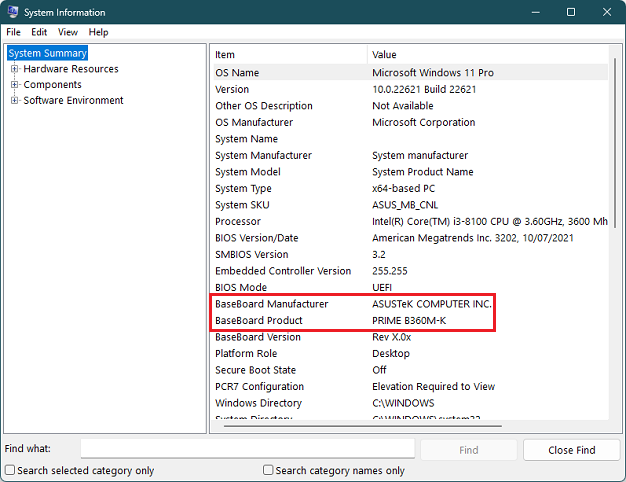Click value x64-based PC
626x482 pixels.
403,188
